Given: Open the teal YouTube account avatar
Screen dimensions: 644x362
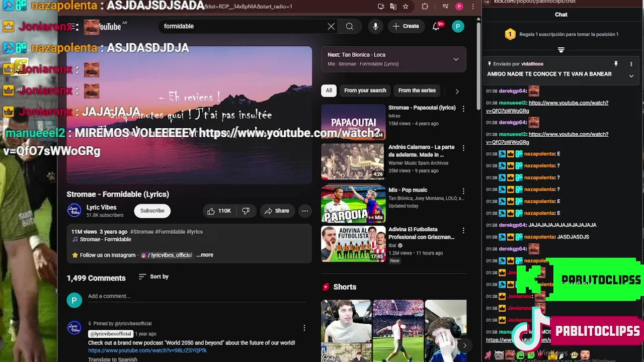Looking at the screenshot, I should pyautogui.click(x=458, y=26).
